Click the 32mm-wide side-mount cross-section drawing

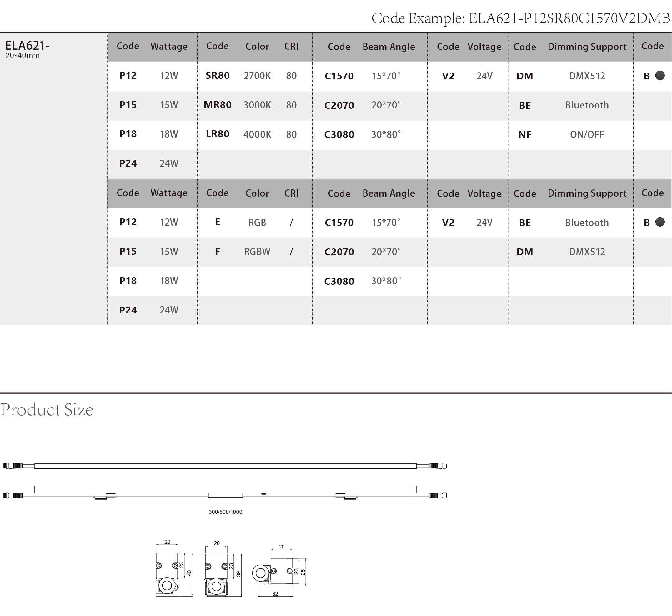pos(279,571)
